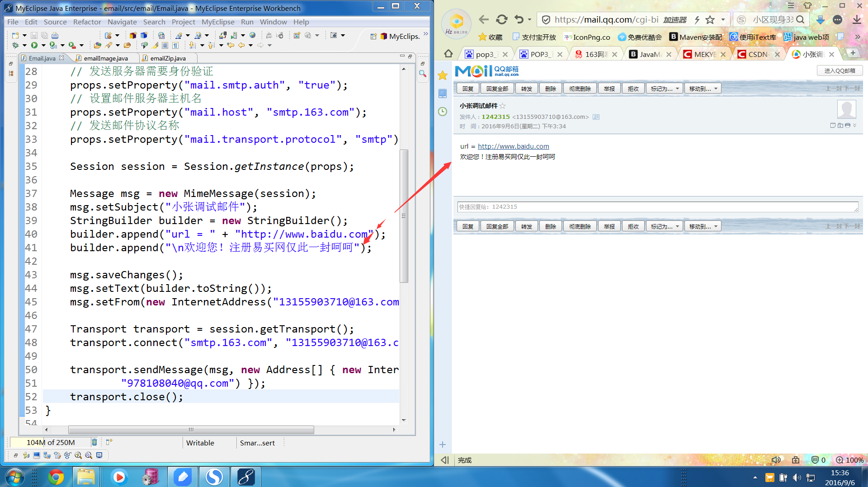Open the Refactor menu

[x=87, y=22]
